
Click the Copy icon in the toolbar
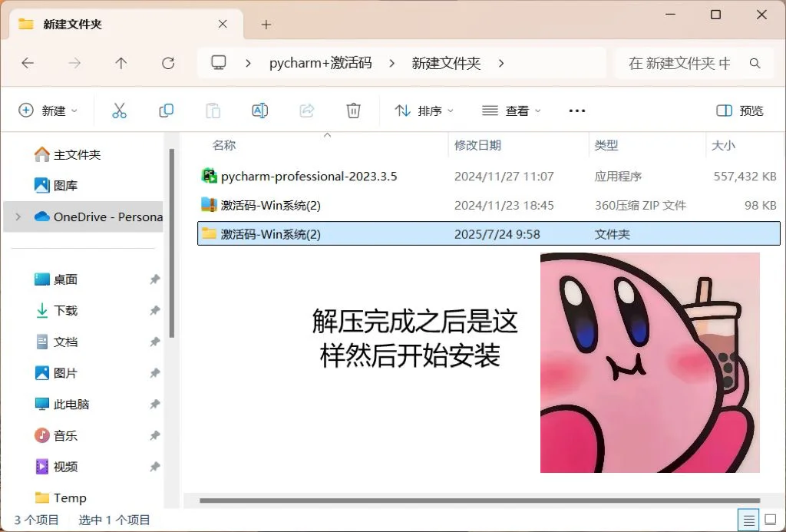tap(166, 110)
